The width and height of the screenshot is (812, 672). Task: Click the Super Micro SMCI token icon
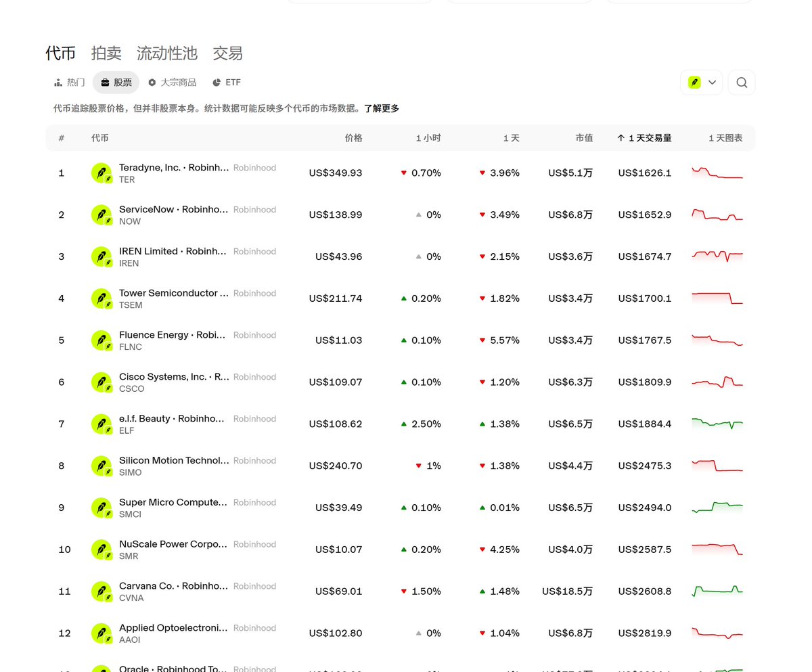click(101, 508)
